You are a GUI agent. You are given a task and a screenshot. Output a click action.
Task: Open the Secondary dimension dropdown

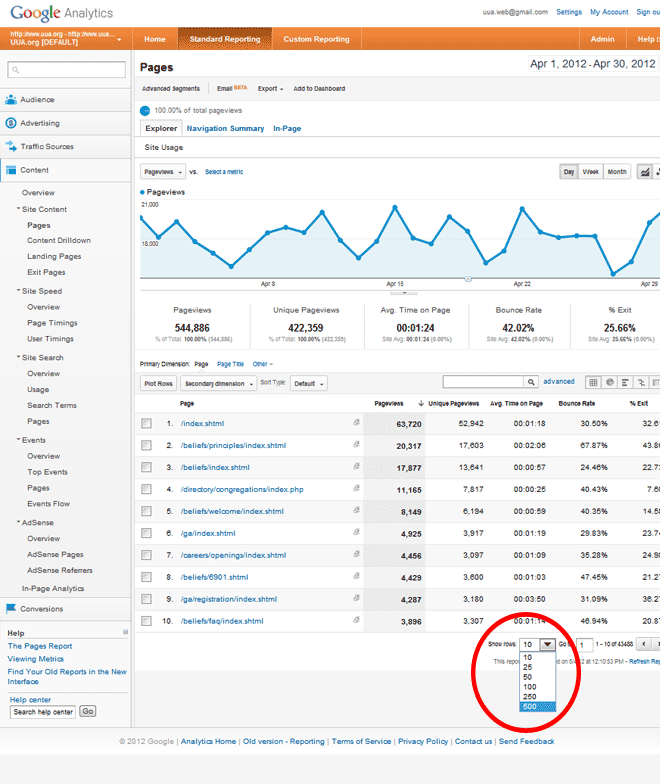[x=218, y=384]
